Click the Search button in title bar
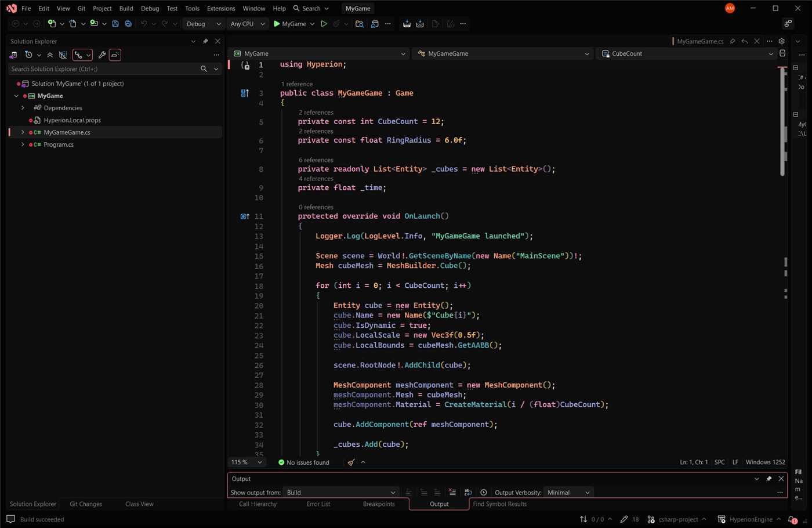Viewport: 812px width, 528px height. [x=311, y=8]
